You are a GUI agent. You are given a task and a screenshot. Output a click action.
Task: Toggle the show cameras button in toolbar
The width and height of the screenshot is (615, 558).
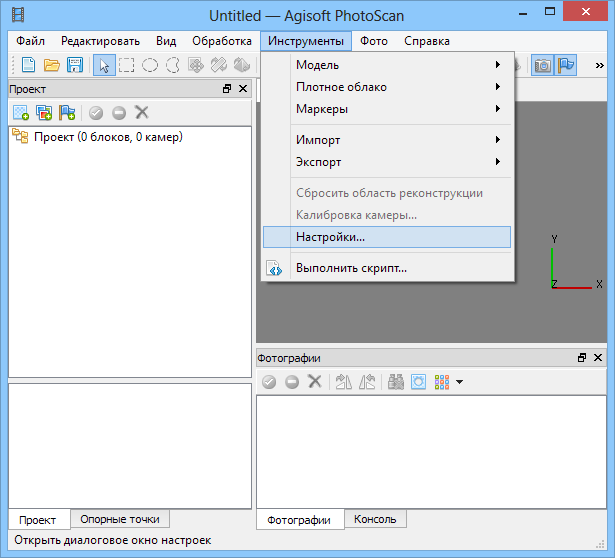542,65
